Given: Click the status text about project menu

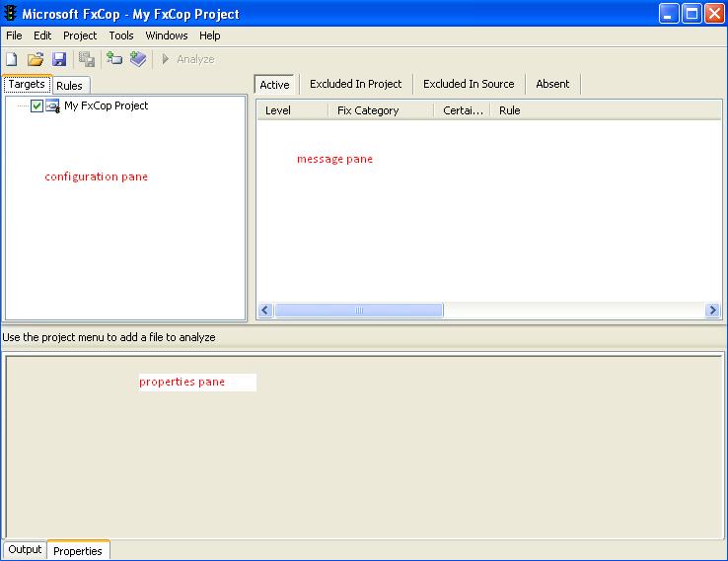Looking at the screenshot, I should click(109, 337).
